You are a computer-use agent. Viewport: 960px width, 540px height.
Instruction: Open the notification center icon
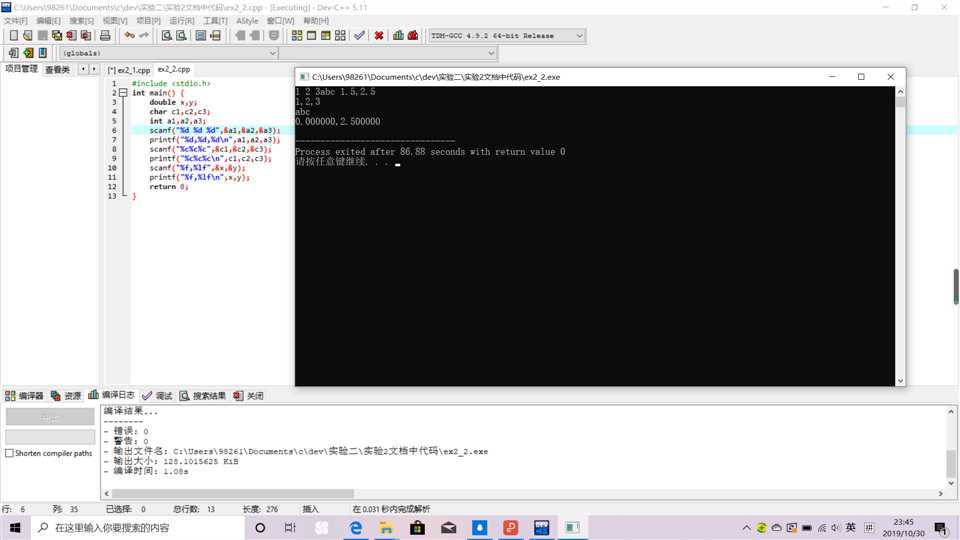[941, 527]
